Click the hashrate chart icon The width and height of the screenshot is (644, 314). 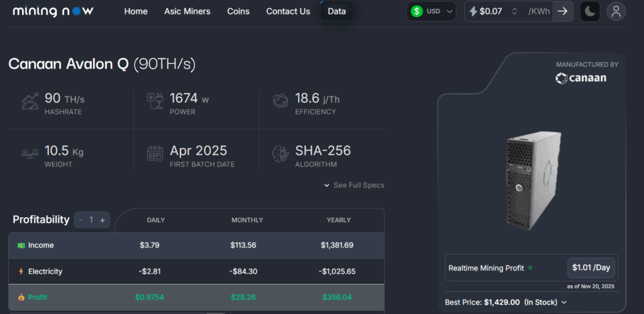(x=30, y=102)
